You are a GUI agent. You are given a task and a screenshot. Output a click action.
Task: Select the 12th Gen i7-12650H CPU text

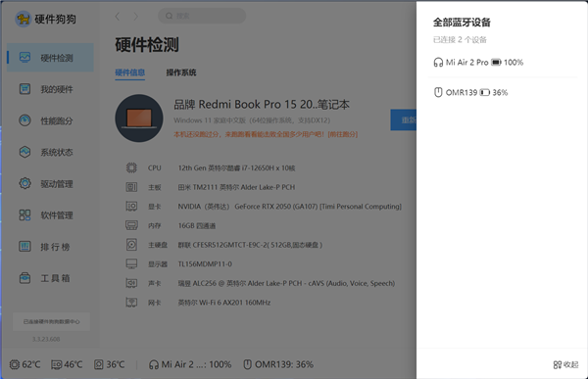(x=236, y=167)
